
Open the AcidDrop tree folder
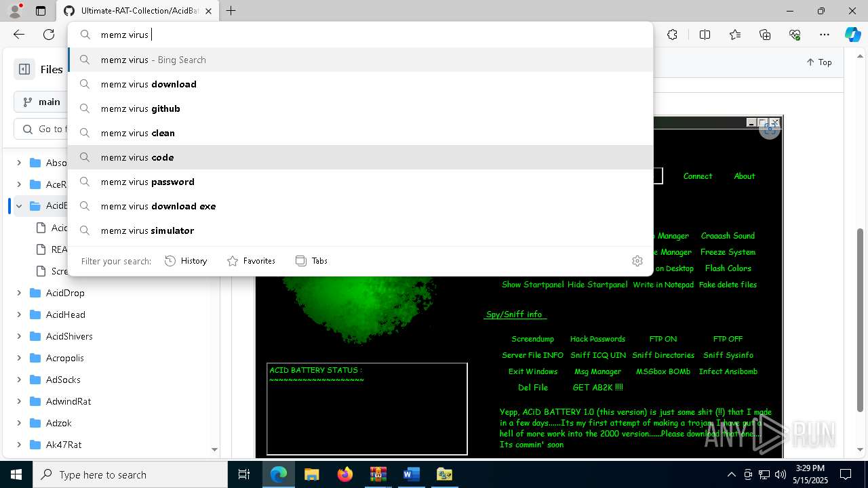tap(65, 293)
